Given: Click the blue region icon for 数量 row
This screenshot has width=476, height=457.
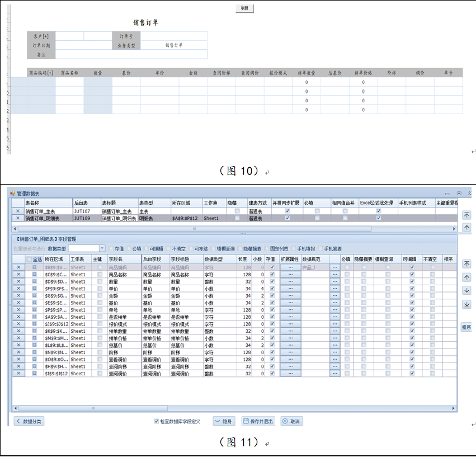Looking at the screenshot, I should [x=34, y=281].
